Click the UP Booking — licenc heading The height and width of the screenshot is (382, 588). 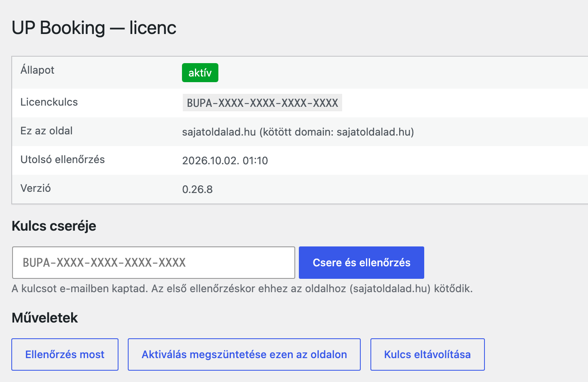click(x=94, y=28)
